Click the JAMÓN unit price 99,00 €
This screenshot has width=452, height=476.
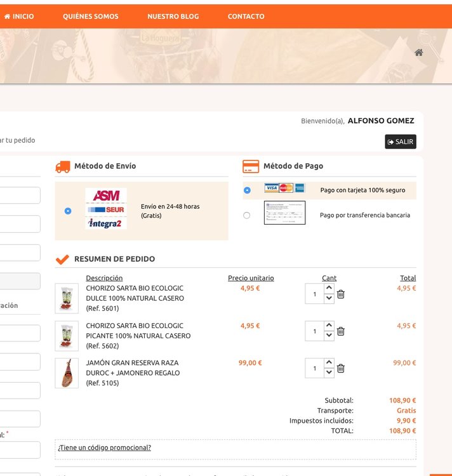point(250,363)
